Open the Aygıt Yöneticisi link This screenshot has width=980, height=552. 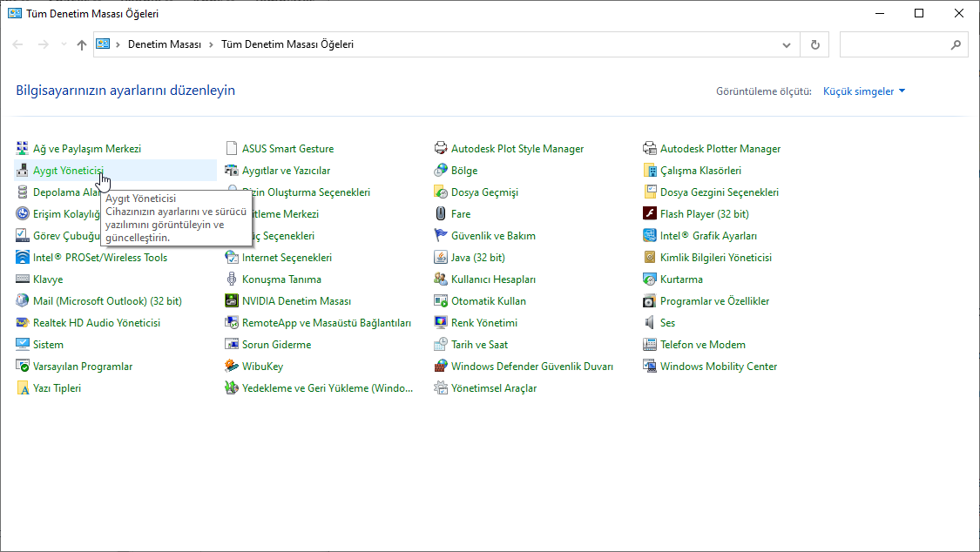(68, 171)
